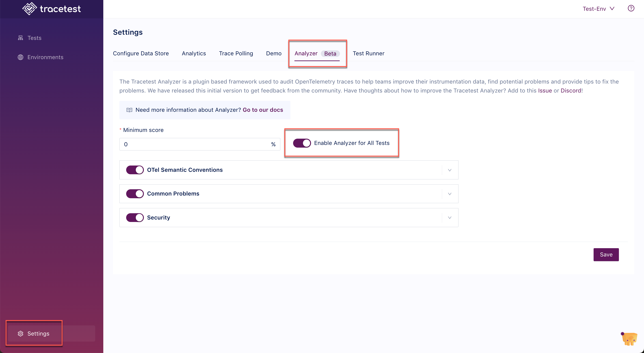Click the Settings page heading

point(128,32)
